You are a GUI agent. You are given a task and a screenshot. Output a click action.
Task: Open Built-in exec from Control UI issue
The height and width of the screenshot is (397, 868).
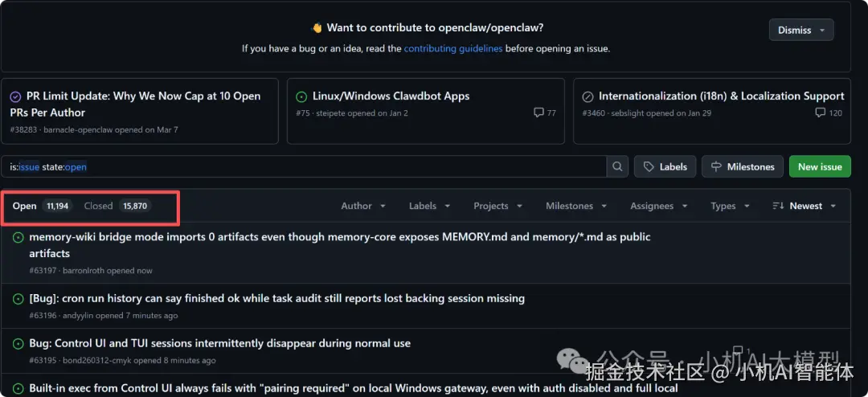[x=353, y=389]
